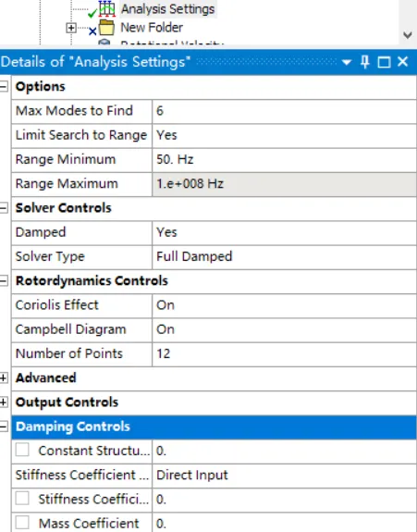Click the tree scrollbar down arrow
417x532 pixels.
coord(408,34)
